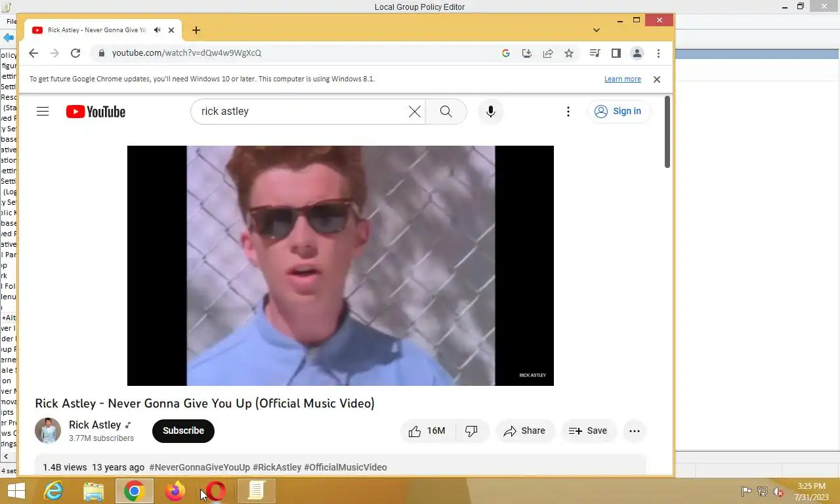The width and height of the screenshot is (840, 504).
Task: Toggle Chrome's side panel
Action: [616, 53]
